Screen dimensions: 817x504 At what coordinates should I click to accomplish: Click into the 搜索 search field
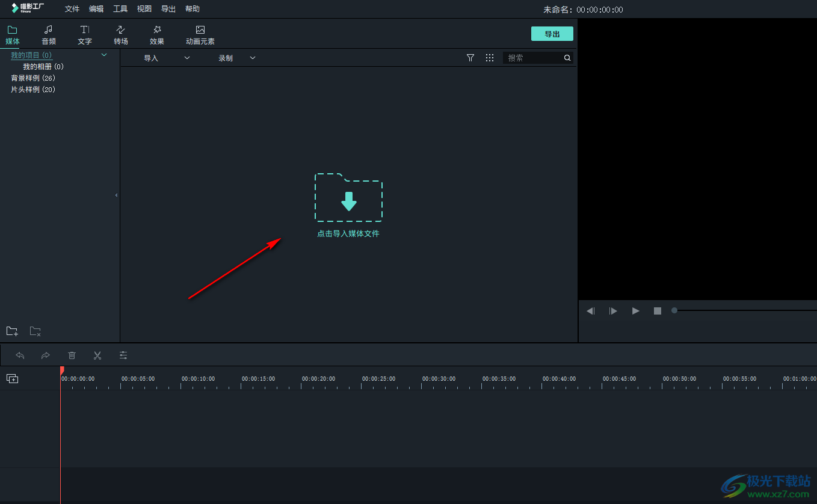(x=532, y=58)
